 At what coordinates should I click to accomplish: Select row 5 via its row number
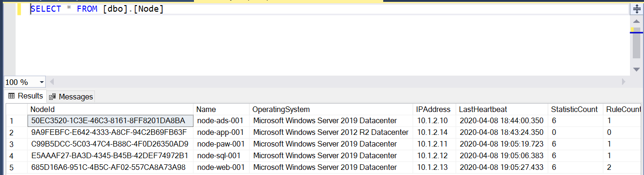(x=17, y=167)
